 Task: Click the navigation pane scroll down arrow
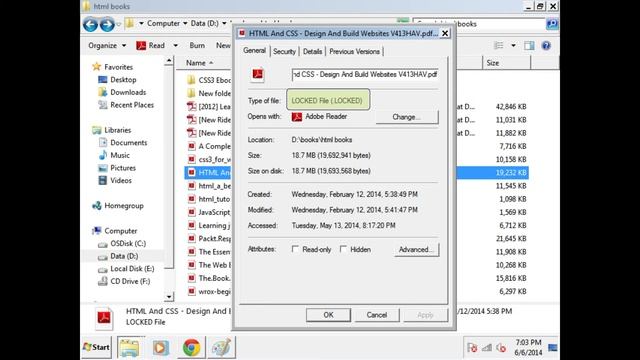169,297
